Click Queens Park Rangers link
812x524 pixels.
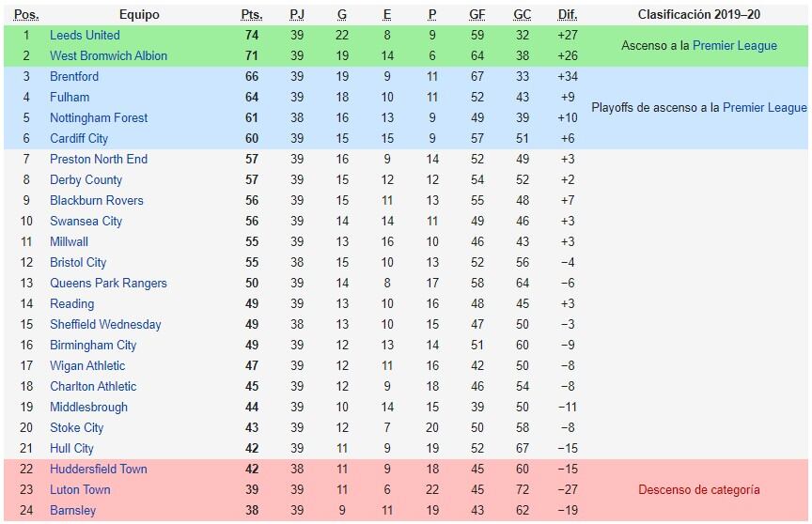tap(108, 284)
